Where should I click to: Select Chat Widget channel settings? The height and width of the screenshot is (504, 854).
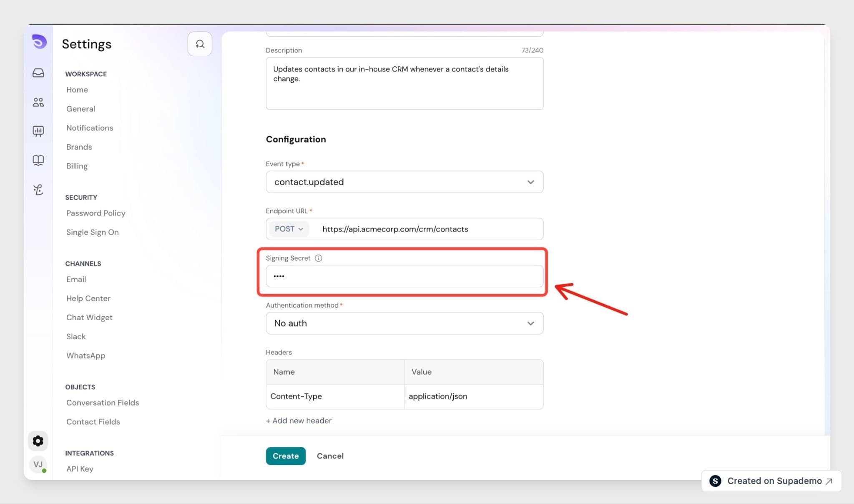(89, 318)
